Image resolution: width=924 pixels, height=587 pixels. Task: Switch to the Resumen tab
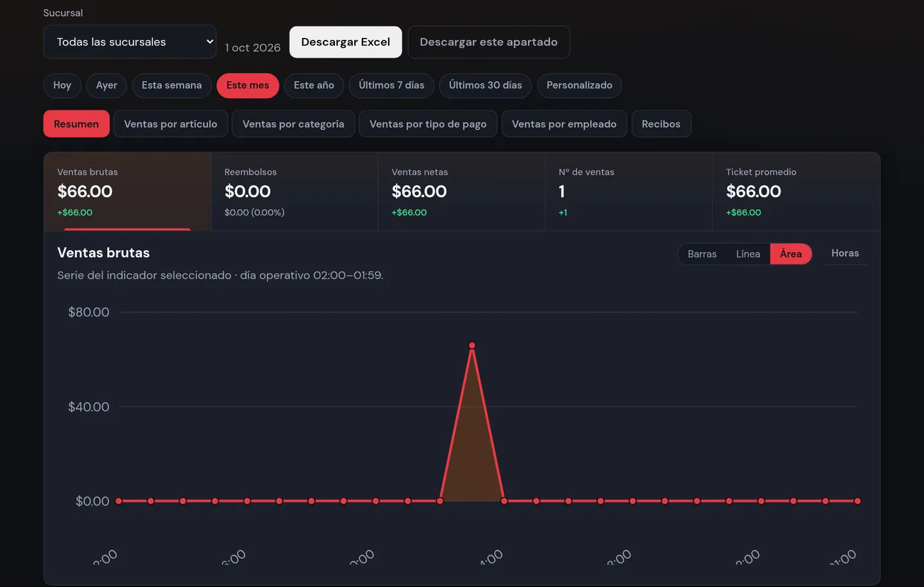(76, 124)
